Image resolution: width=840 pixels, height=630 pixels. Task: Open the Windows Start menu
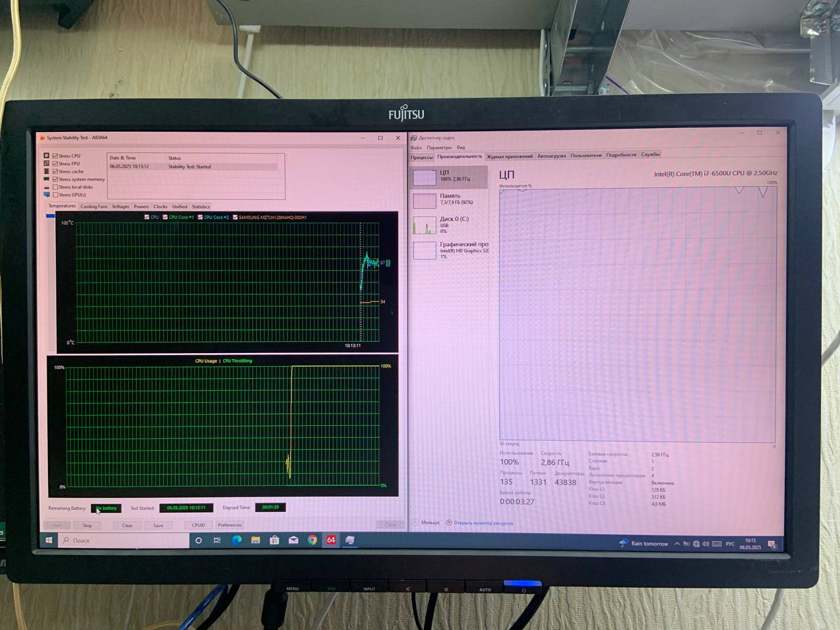(x=49, y=540)
